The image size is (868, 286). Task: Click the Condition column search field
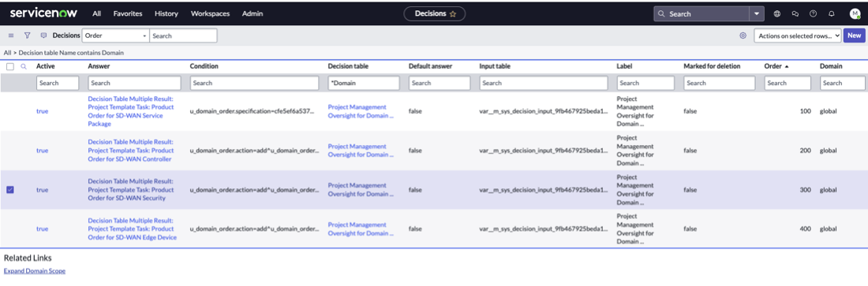pyautogui.click(x=254, y=83)
